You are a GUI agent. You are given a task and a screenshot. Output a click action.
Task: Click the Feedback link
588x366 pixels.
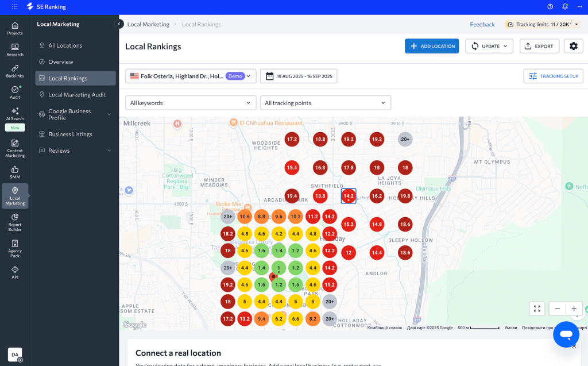pos(482,24)
